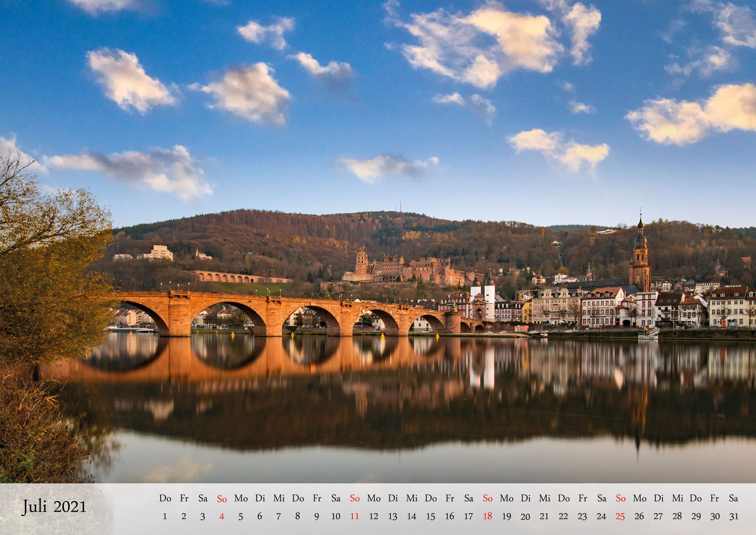Select day 12 in the calendar strip
The image size is (756, 535).
click(374, 516)
